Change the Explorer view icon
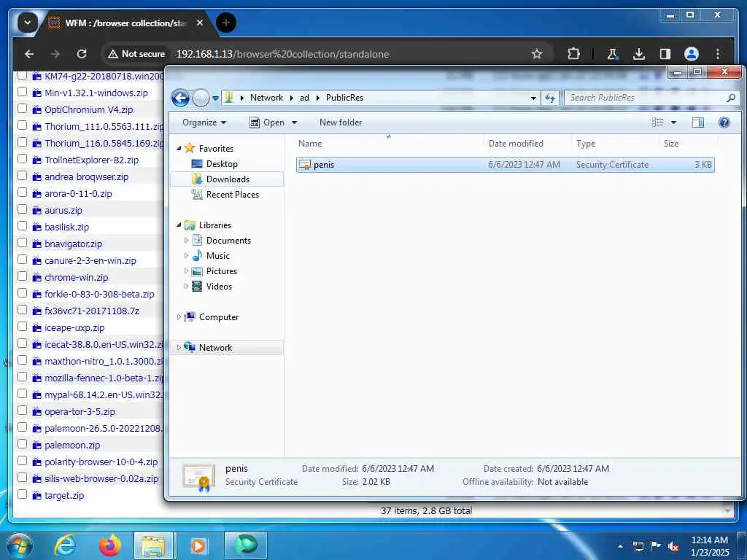This screenshot has height=560, width=747. 657,122
